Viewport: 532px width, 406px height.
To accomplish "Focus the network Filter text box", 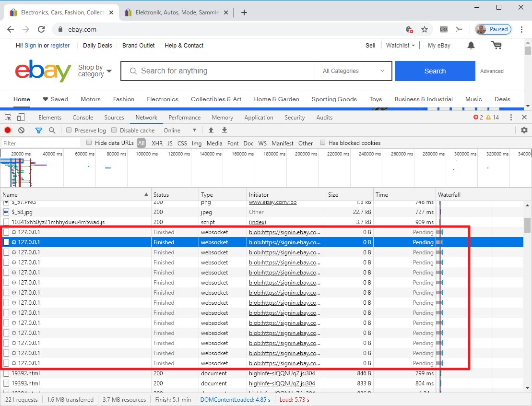I will click(41, 143).
